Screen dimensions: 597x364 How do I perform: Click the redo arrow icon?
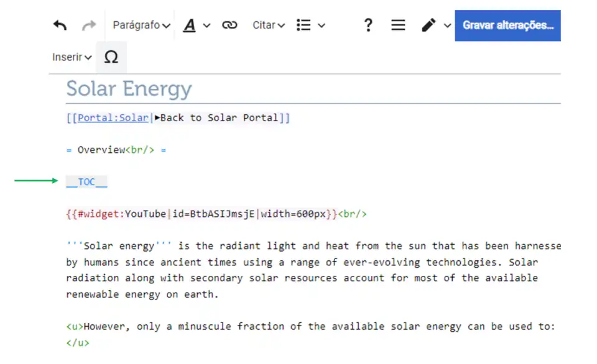(x=90, y=25)
